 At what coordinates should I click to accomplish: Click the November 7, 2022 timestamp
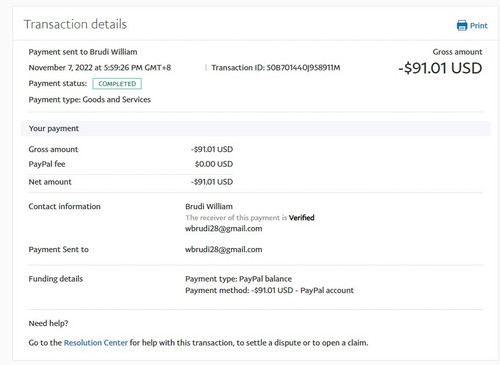click(x=100, y=68)
